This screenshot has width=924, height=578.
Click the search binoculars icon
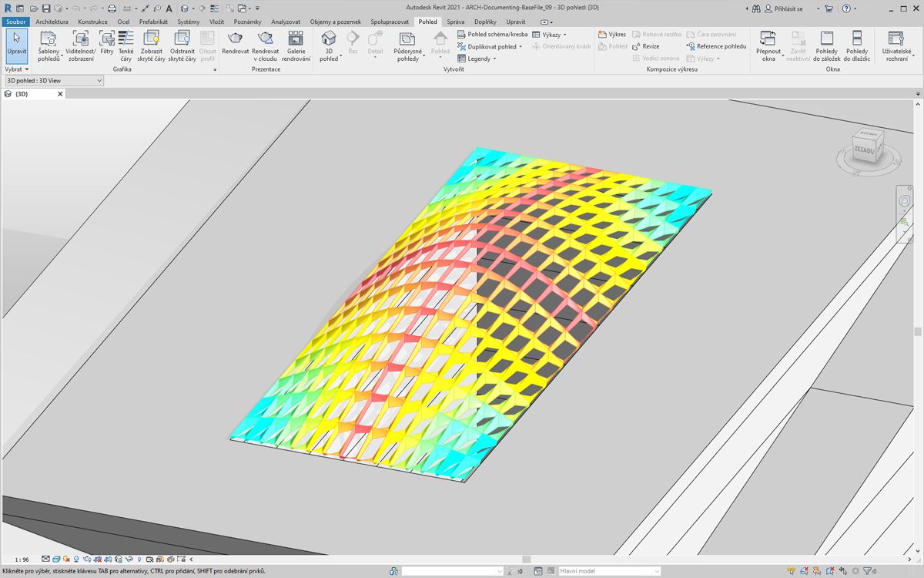coord(757,8)
